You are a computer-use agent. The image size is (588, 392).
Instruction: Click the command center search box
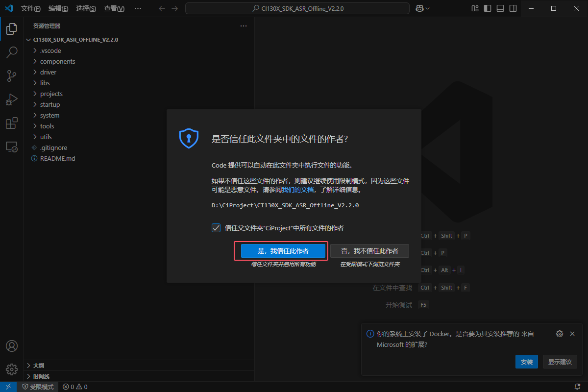[x=297, y=8]
